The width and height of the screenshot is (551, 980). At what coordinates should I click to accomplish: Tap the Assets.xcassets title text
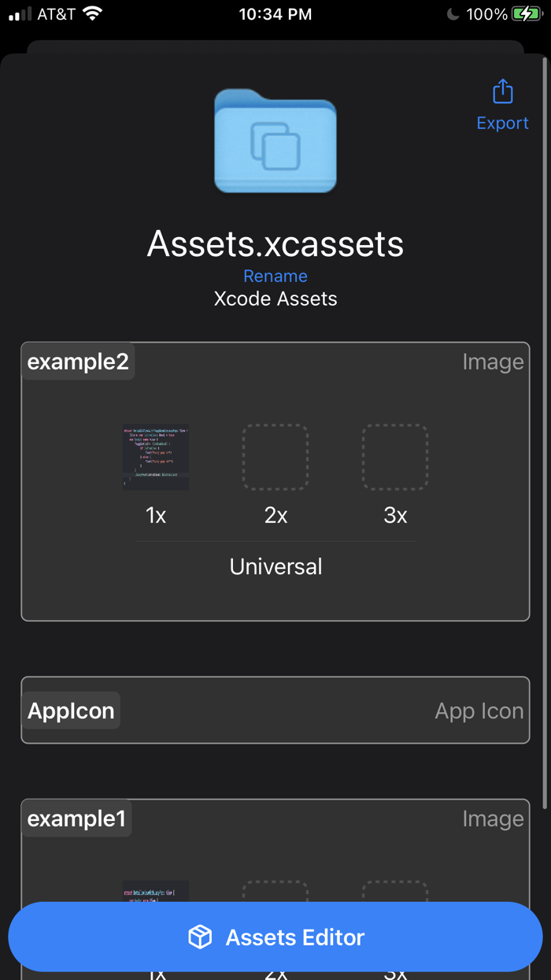[x=275, y=244]
